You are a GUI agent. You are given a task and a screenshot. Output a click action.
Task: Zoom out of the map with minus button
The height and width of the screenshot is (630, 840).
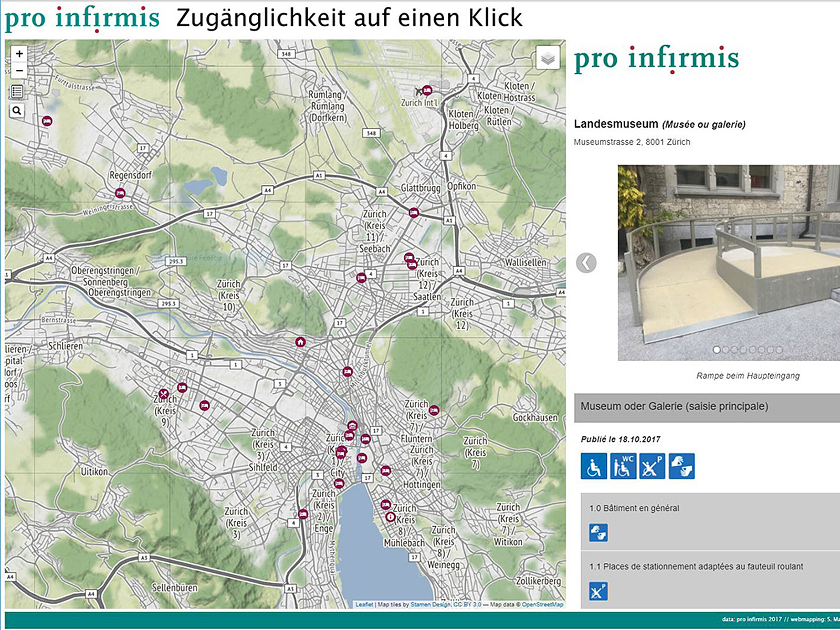coord(19,70)
